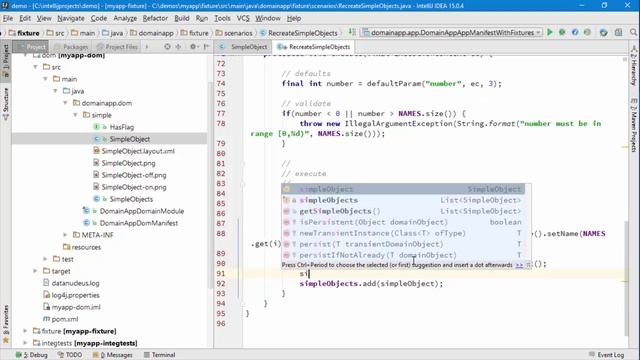Open the Messages tool window
Screen dimensions: 640x360
pos(113,355)
